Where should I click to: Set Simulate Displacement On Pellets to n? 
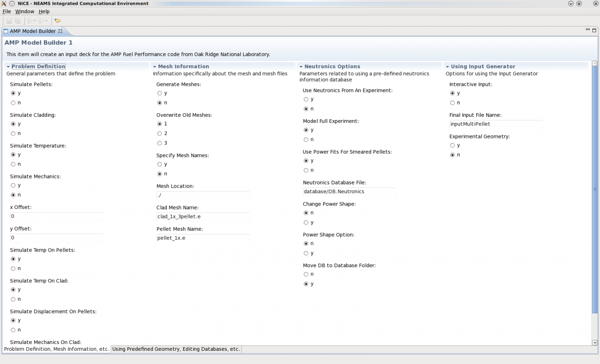point(13,330)
